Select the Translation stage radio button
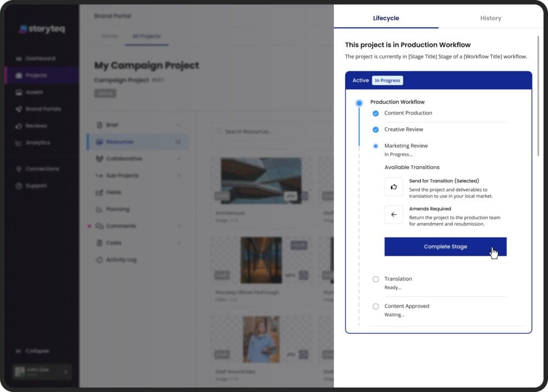 [375, 279]
